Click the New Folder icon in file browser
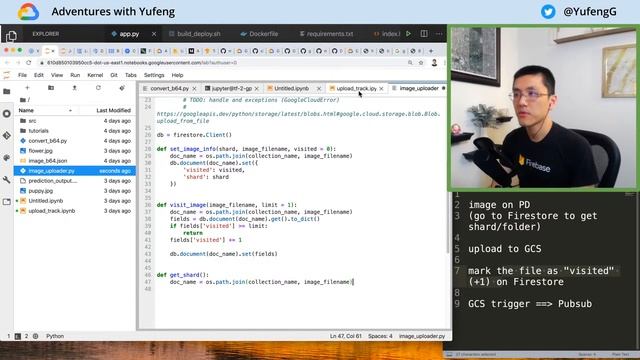The width and height of the screenshot is (640, 360). click(51, 88)
